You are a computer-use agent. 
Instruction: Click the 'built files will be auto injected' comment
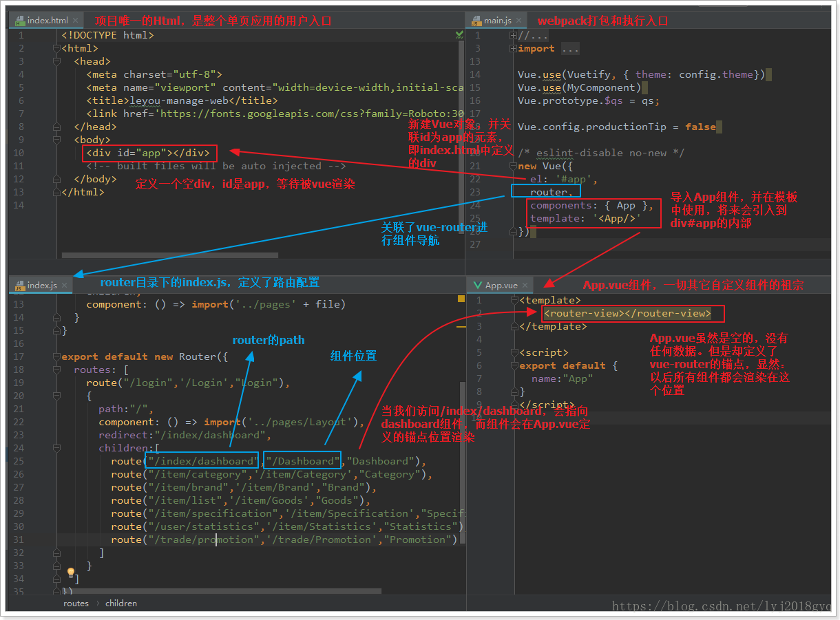coord(216,166)
